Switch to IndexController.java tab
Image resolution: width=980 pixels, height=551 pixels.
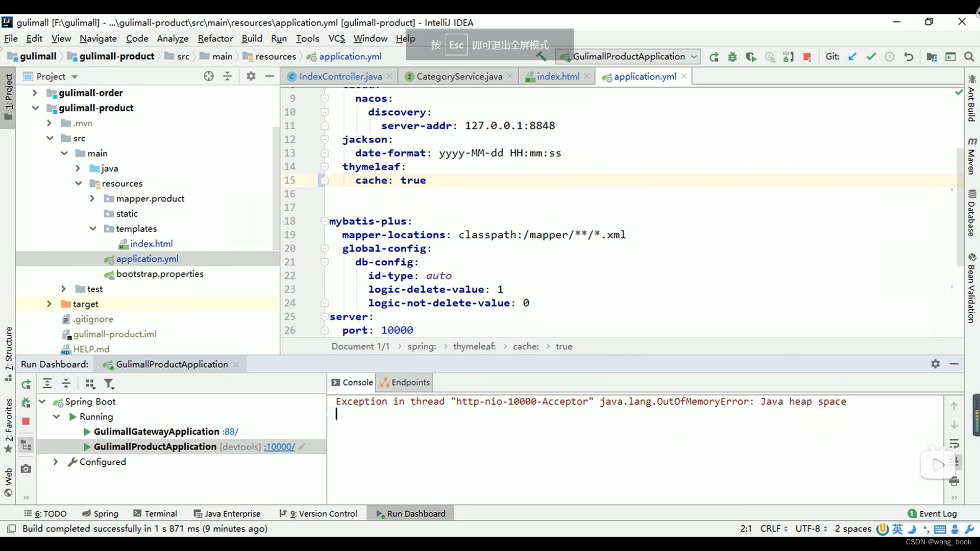pyautogui.click(x=340, y=77)
